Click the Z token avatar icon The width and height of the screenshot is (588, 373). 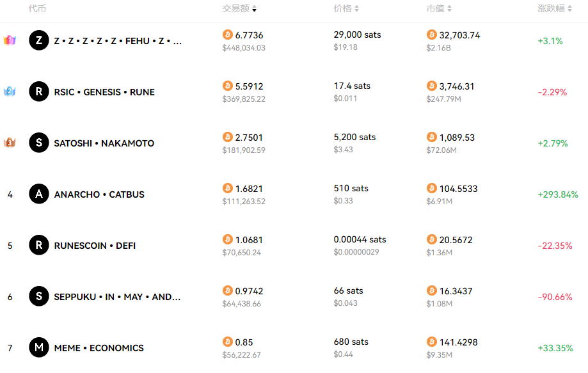point(39,40)
